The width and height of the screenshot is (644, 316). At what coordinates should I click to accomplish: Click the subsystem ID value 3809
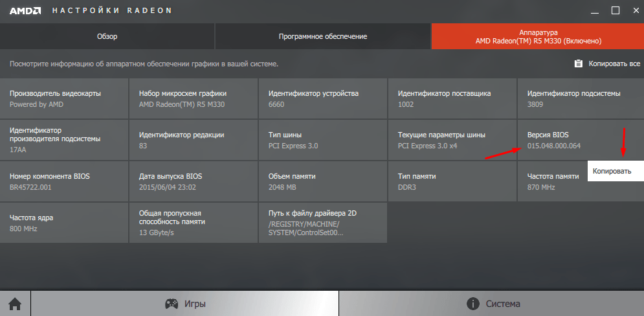(535, 104)
